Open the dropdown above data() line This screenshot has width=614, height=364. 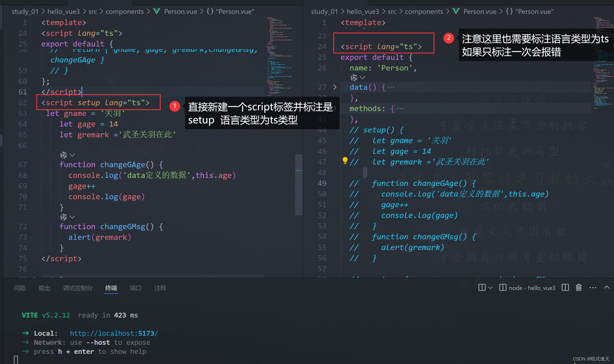[x=362, y=77]
